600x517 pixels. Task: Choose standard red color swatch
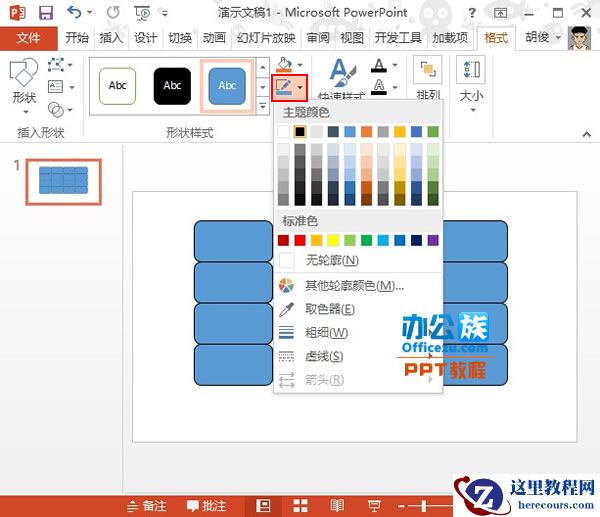point(300,240)
